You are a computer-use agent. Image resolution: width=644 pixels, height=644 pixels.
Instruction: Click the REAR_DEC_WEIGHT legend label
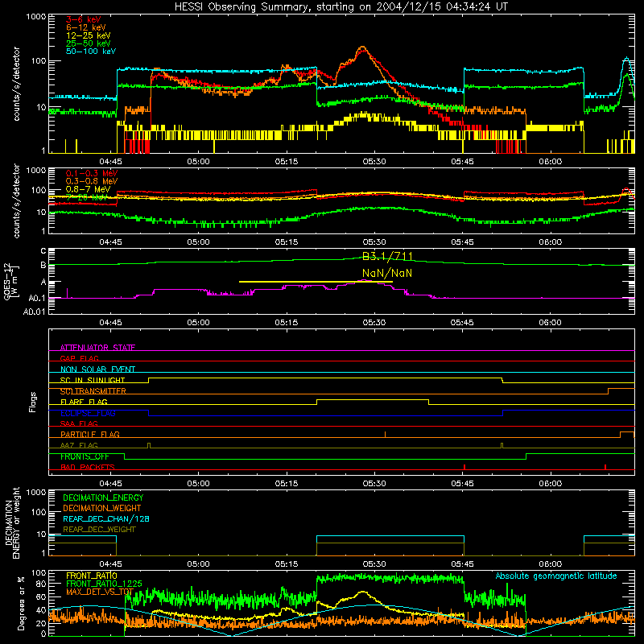[99, 530]
